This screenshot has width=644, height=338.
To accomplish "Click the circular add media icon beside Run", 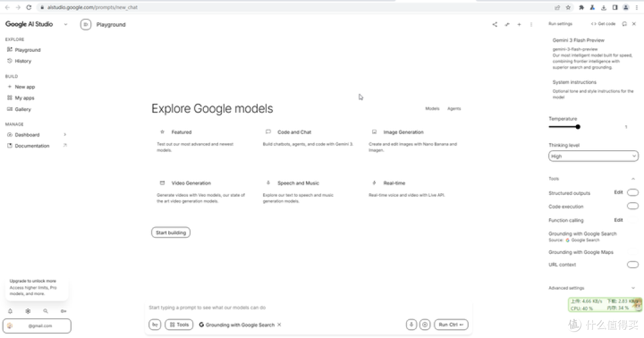I will 425,324.
